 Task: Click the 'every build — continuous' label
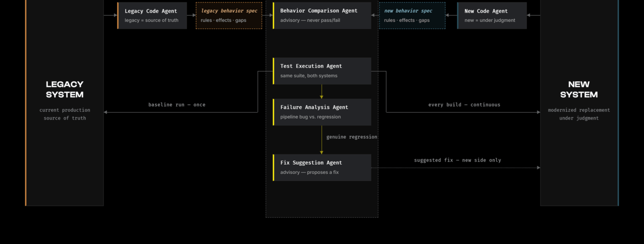[x=464, y=105]
